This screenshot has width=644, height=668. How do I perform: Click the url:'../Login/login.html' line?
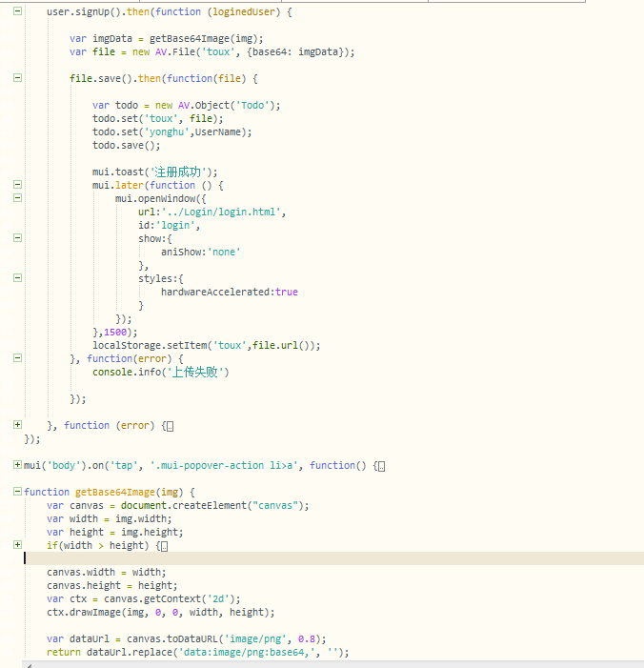point(211,213)
